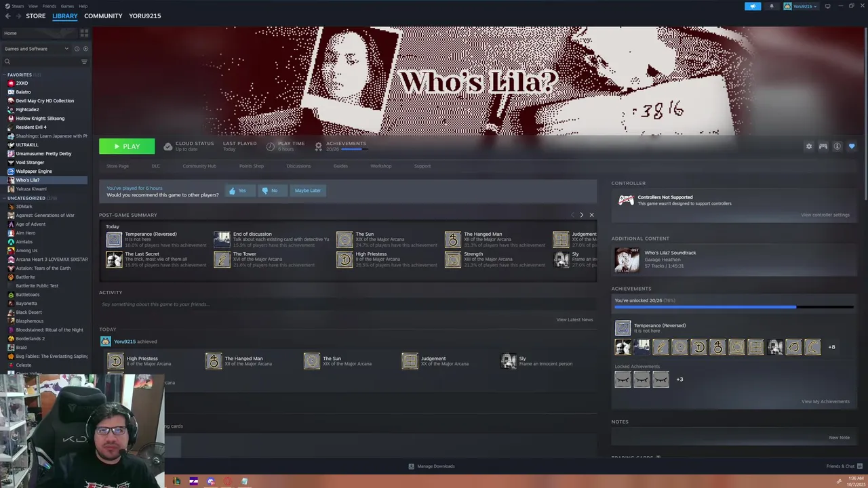Viewport: 868px width, 488px height.
Task: Click The Tower achievement icon
Action: (222, 259)
